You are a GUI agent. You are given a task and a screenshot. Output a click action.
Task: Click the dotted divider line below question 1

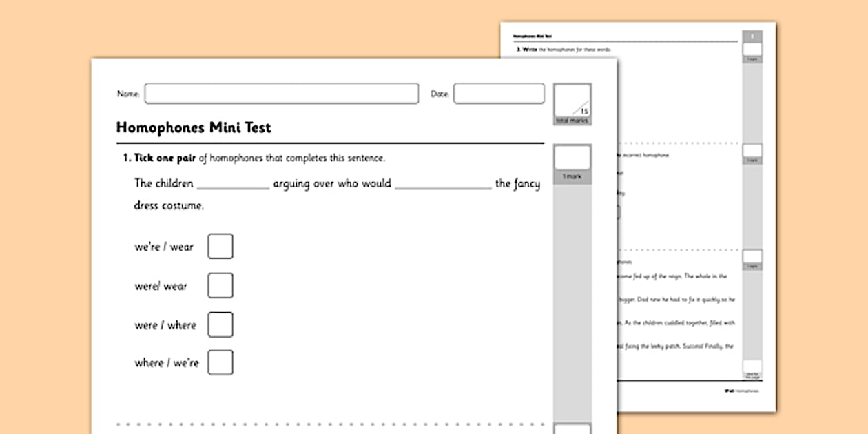tap(331, 424)
